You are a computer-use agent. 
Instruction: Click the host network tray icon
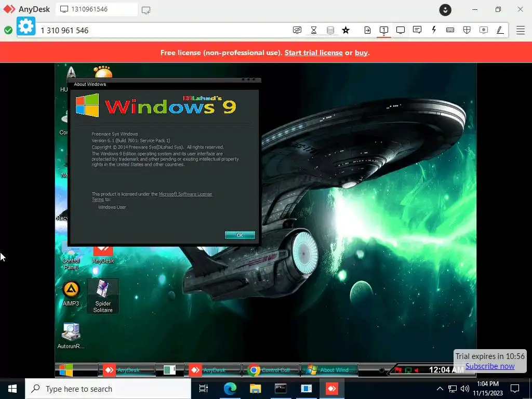pyautogui.click(x=453, y=389)
